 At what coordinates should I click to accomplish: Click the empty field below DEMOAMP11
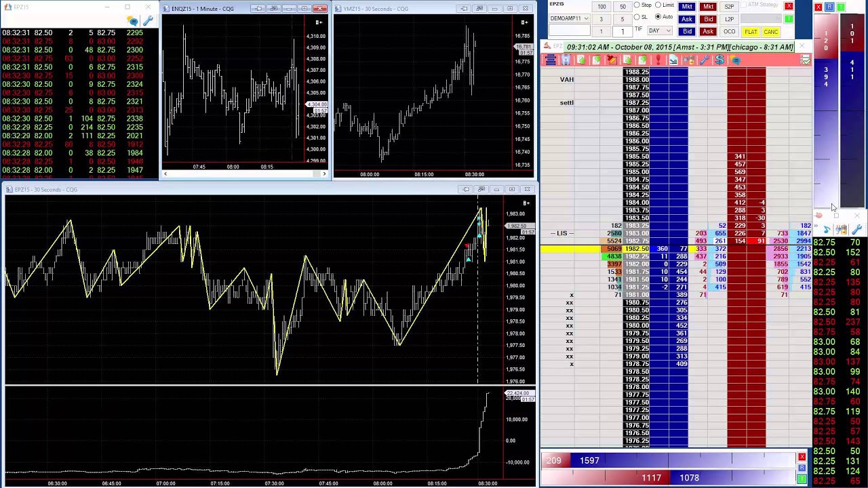[569, 30]
